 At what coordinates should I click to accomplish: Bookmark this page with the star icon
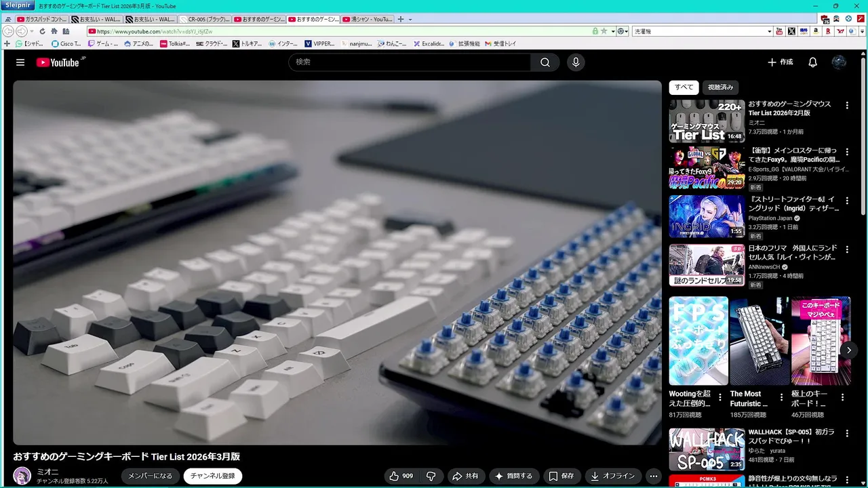click(604, 31)
